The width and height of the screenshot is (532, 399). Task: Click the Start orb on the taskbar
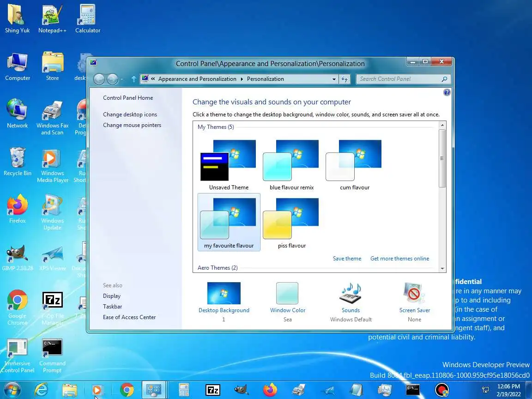pos(12,390)
